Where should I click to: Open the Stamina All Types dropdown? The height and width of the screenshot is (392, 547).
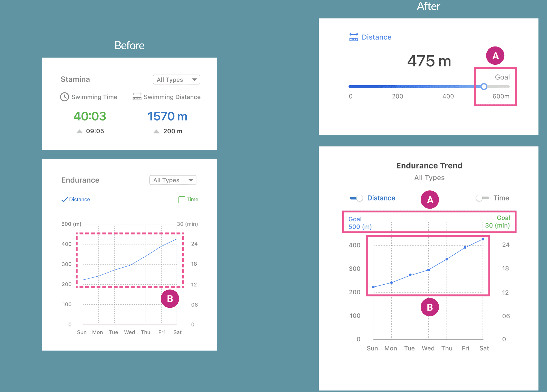[x=176, y=80]
